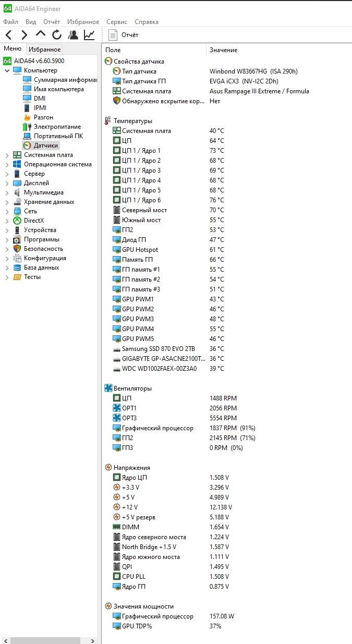This screenshot has width=352, height=644.
Task: Switch to the Избранное sidebar tab
Action: (44, 50)
